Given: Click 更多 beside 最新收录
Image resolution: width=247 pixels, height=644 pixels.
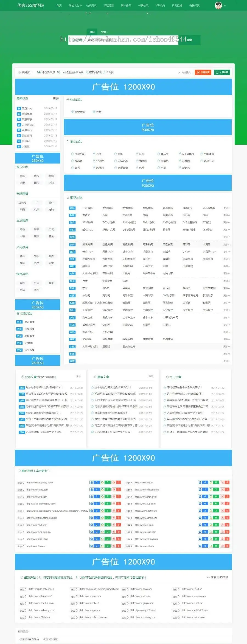Looking at the screenshot, I should (x=56, y=98).
